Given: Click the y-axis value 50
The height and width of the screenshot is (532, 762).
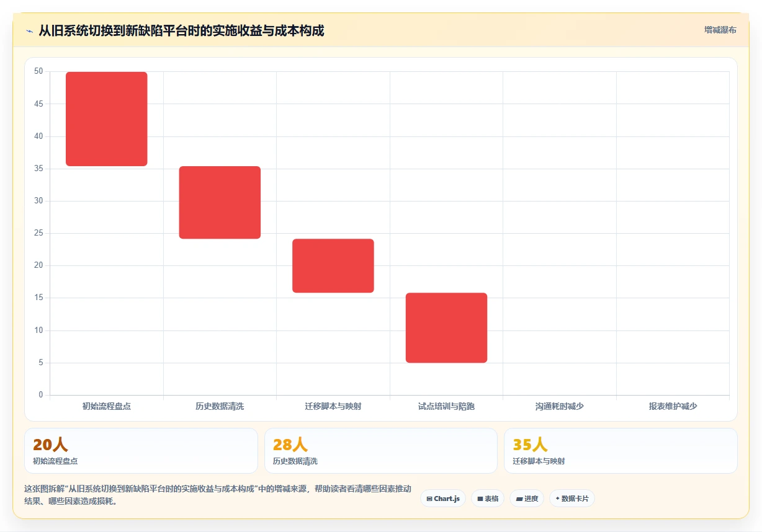Looking at the screenshot, I should pyautogui.click(x=38, y=71).
